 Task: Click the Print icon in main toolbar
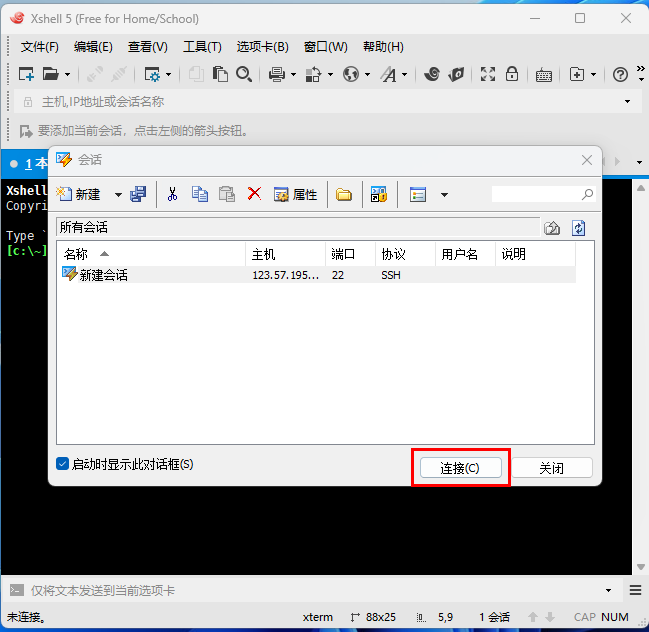tap(276, 74)
